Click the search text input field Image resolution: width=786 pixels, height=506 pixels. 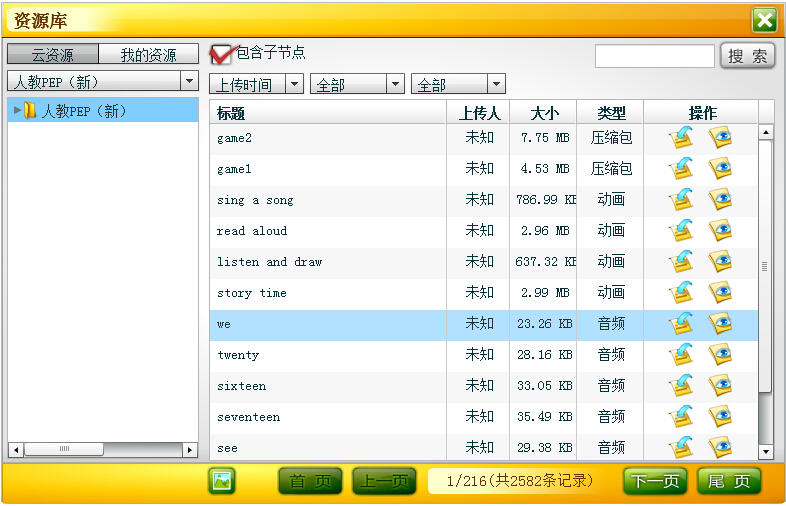coord(654,56)
